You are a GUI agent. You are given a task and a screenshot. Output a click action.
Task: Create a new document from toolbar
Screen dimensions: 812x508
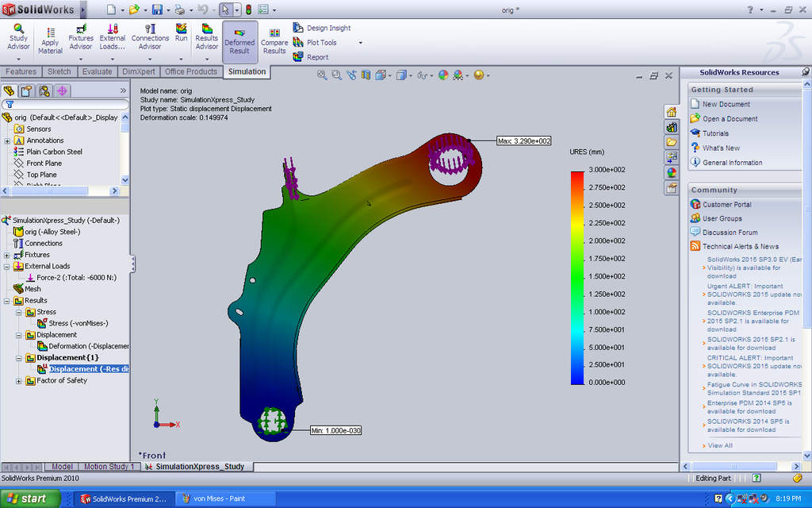click(x=111, y=10)
